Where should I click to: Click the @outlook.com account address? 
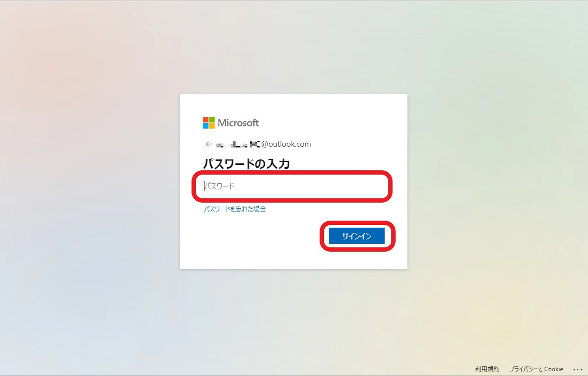pyautogui.click(x=286, y=144)
